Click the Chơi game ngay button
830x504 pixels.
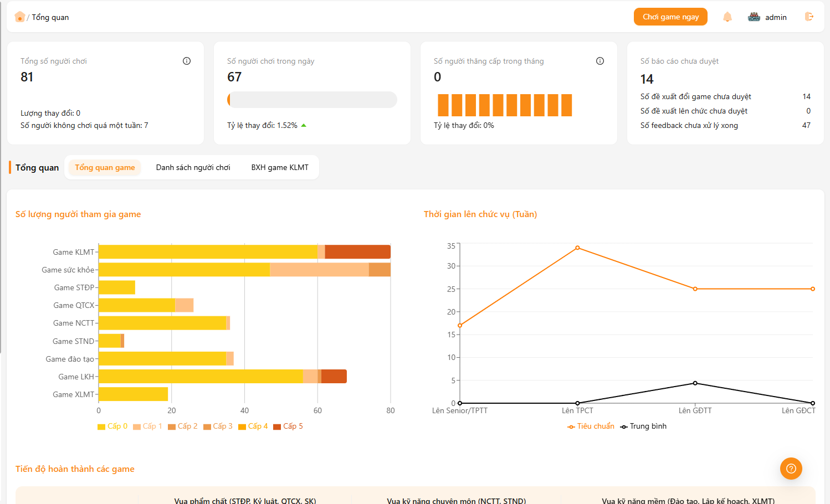point(670,17)
